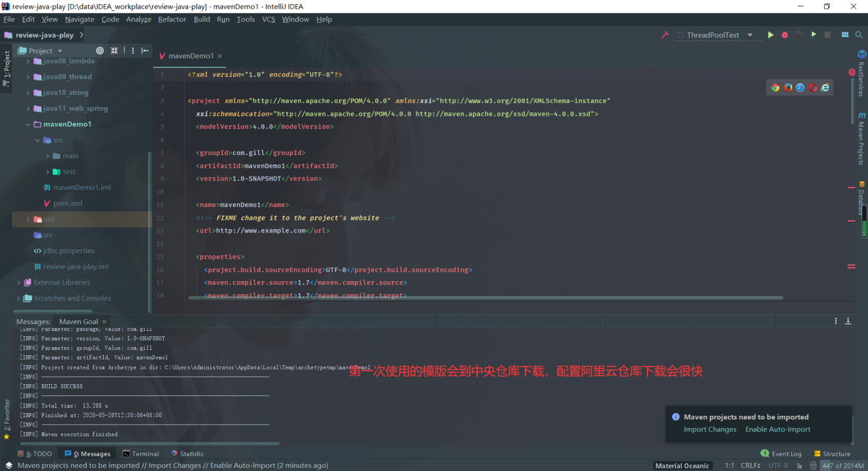Click the editor horizontal scrollbar
Viewport: 868px width, 471px height.
tap(486, 298)
